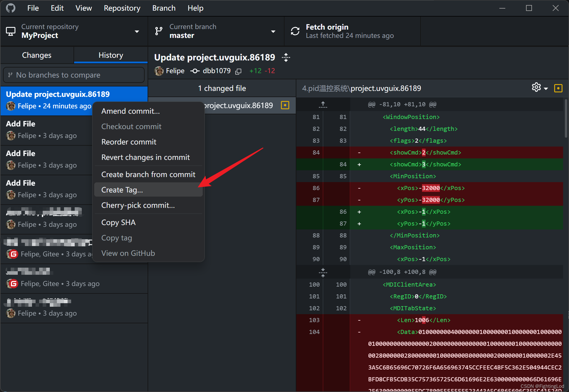Choose Cherry-pick commit option
The width and height of the screenshot is (569, 392).
(148, 205)
